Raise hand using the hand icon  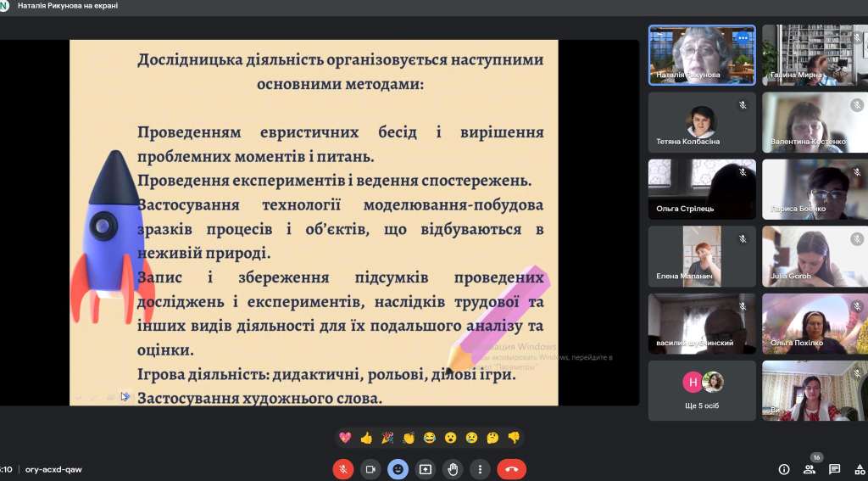[453, 469]
